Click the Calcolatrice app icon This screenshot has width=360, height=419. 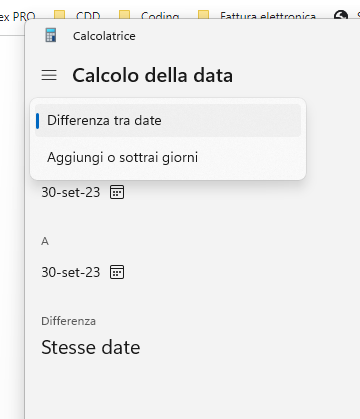51,35
